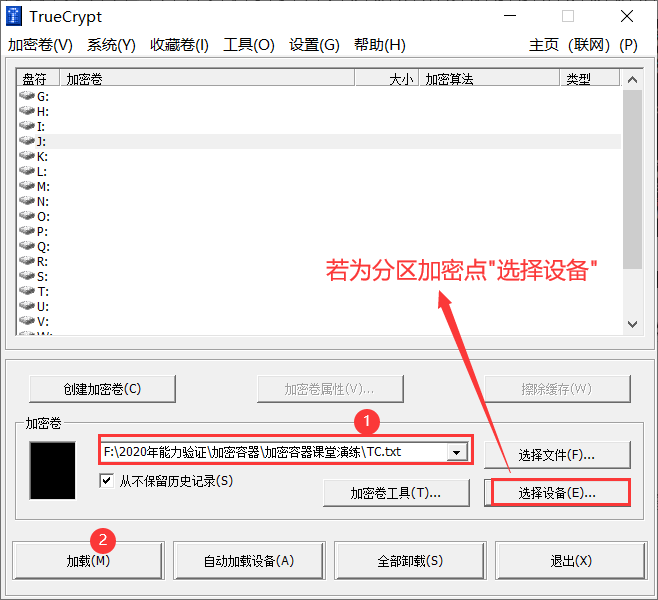Expand the volume path dropdown arrow
This screenshot has width=658, height=600.
coord(457,452)
